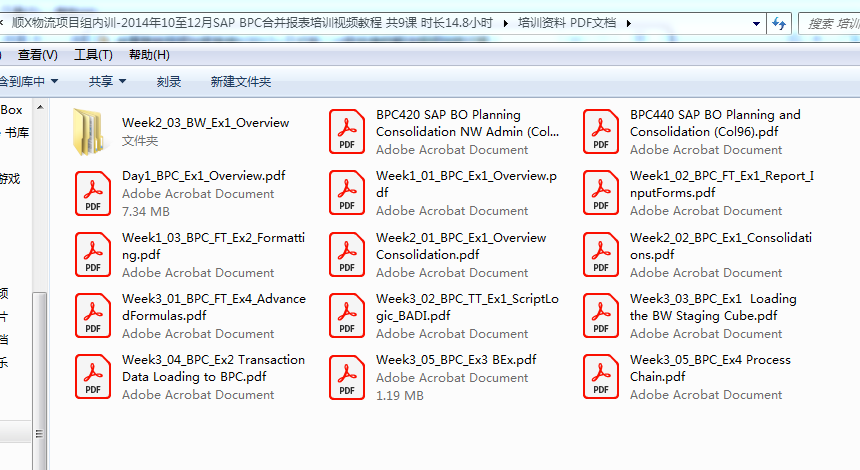The width and height of the screenshot is (860, 470).
Task: Click the Week3_04_BPC_Ex2 Transaction Data Loading name
Action: coord(213,368)
